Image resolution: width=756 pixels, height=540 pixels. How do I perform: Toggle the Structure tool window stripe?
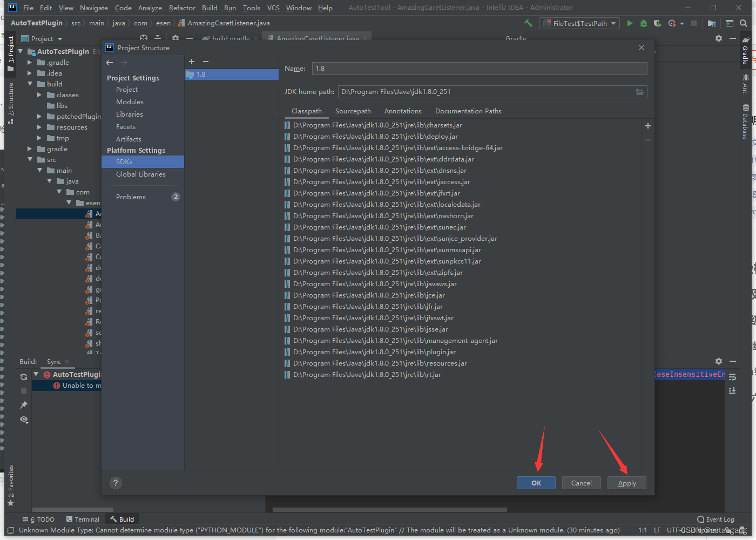click(11, 103)
